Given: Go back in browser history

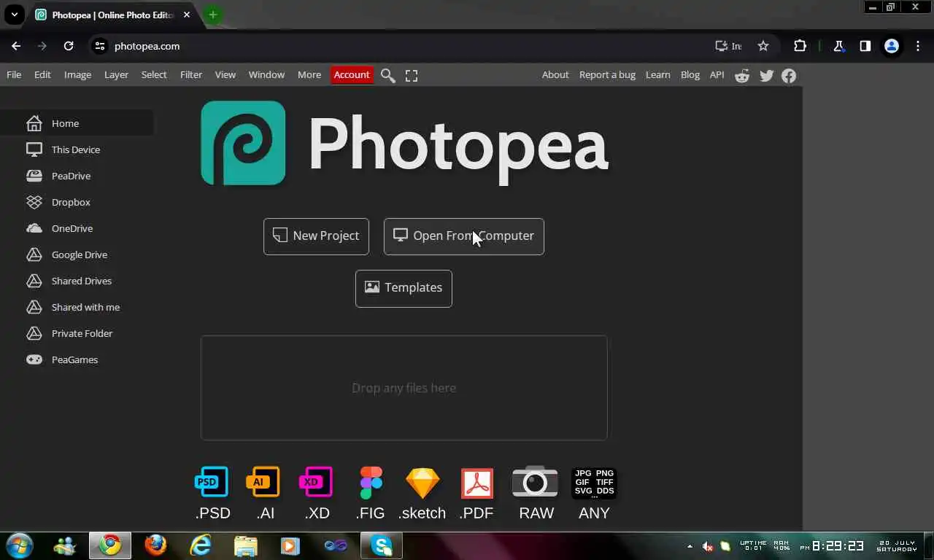Looking at the screenshot, I should [16, 46].
